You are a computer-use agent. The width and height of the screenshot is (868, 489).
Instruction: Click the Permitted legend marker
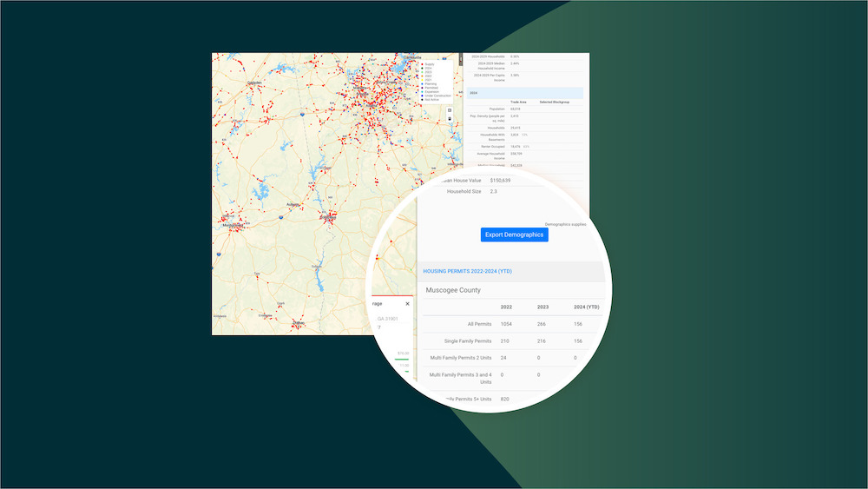point(422,88)
